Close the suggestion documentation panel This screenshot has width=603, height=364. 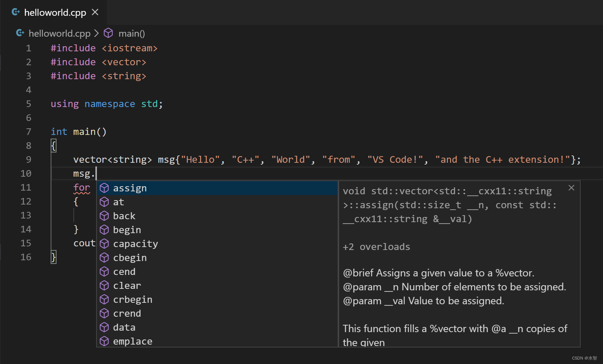(x=571, y=188)
